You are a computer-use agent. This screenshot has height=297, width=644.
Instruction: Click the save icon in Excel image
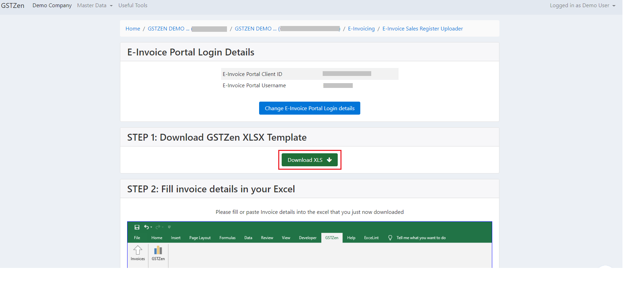point(137,227)
